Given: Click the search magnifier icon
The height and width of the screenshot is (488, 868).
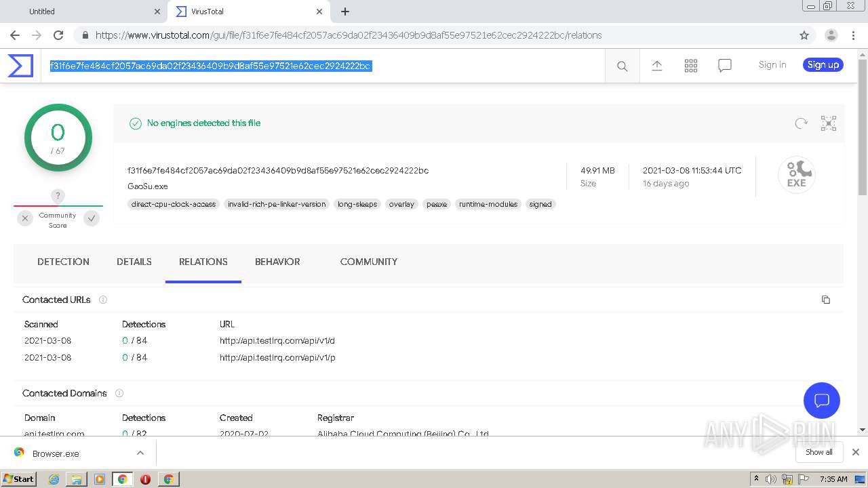Looking at the screenshot, I should coord(622,66).
